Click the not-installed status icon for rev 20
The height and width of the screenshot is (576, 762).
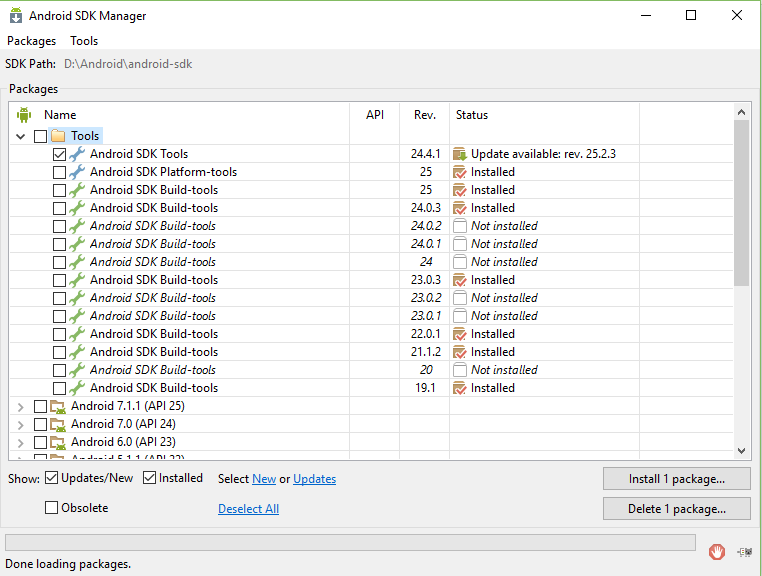tap(460, 370)
